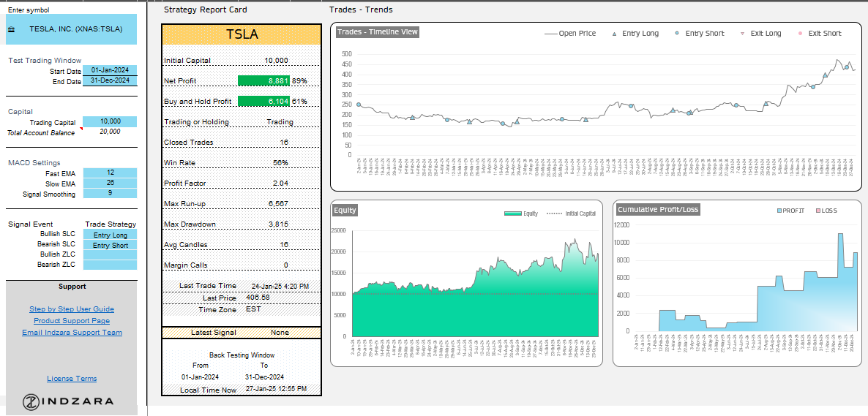Click the pink LOSS legend swatch
Image resolution: width=868 pixels, height=416 pixels.
click(x=817, y=211)
